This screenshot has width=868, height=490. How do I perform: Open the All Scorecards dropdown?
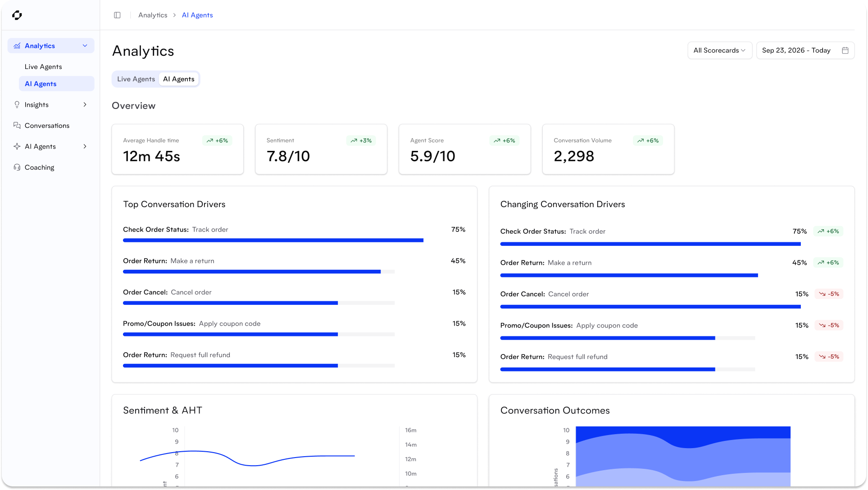coord(719,50)
